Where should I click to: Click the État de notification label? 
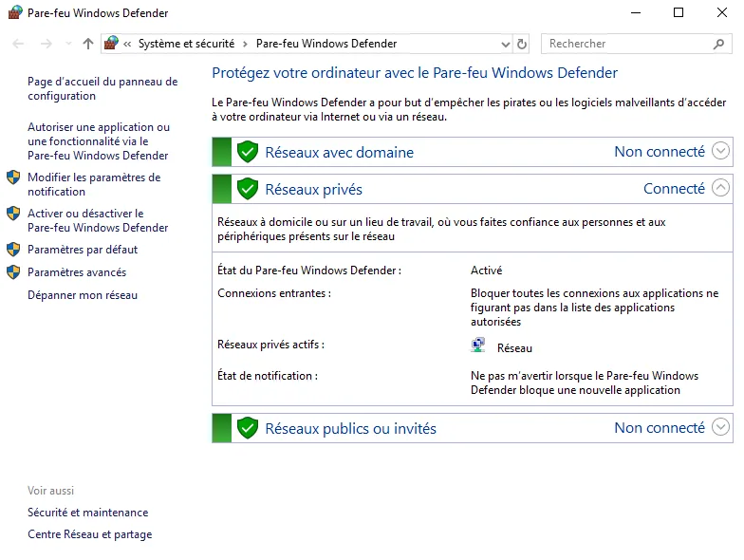pyautogui.click(x=268, y=376)
